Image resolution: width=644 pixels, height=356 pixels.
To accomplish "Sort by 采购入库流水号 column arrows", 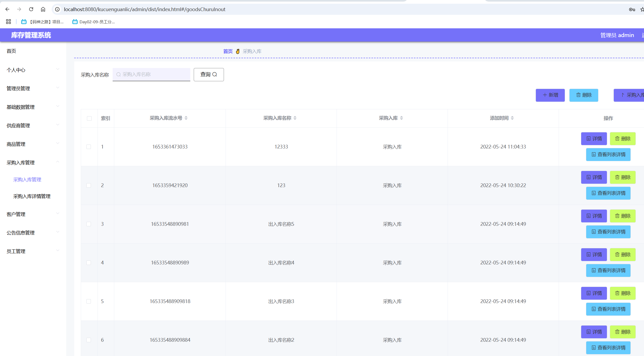I will 186,118.
